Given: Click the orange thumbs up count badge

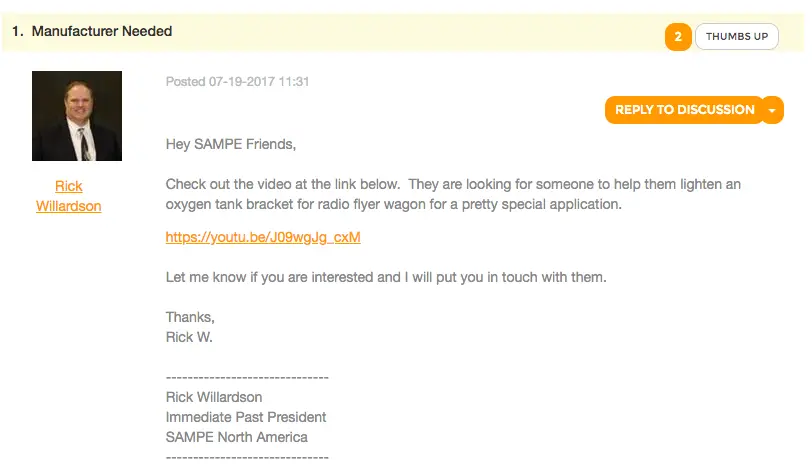Looking at the screenshot, I should click(x=678, y=37).
